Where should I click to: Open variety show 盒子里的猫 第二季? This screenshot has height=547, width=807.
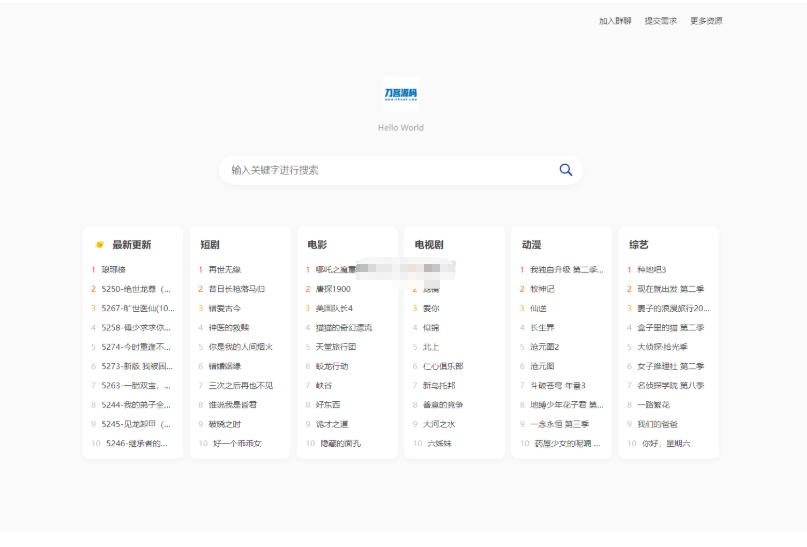(670, 328)
